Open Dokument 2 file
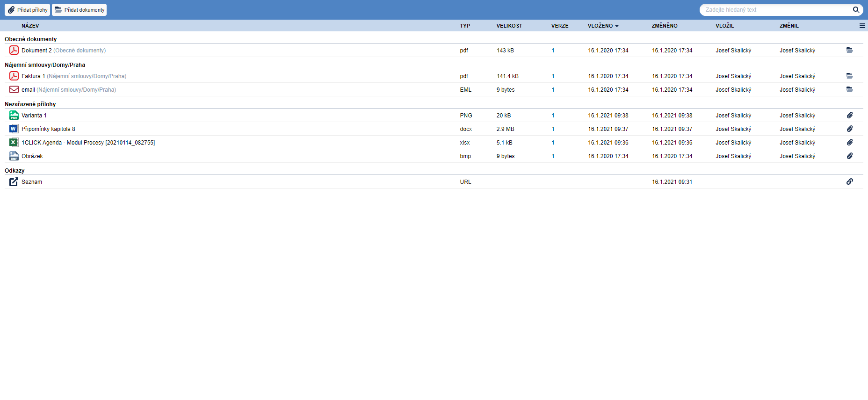 (x=36, y=51)
